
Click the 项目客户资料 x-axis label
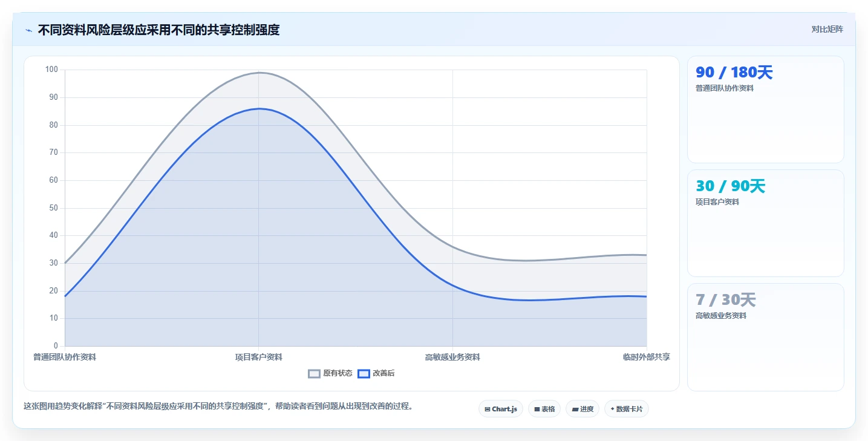coord(259,357)
